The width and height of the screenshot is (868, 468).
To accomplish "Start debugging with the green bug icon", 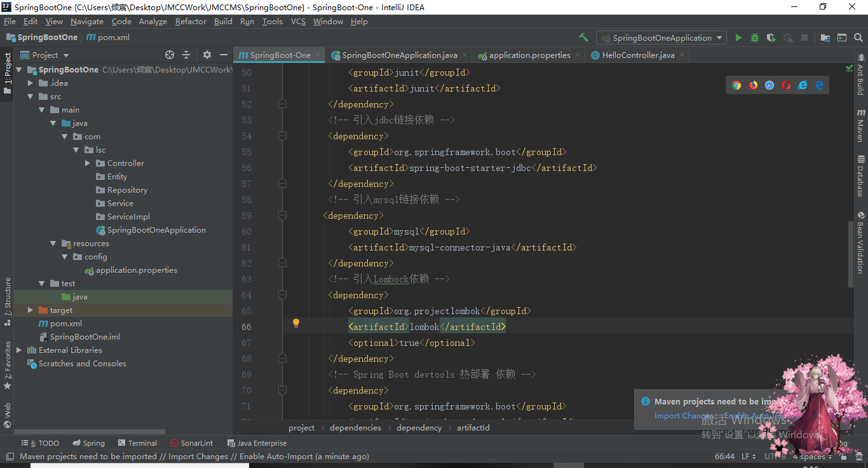I will point(755,38).
